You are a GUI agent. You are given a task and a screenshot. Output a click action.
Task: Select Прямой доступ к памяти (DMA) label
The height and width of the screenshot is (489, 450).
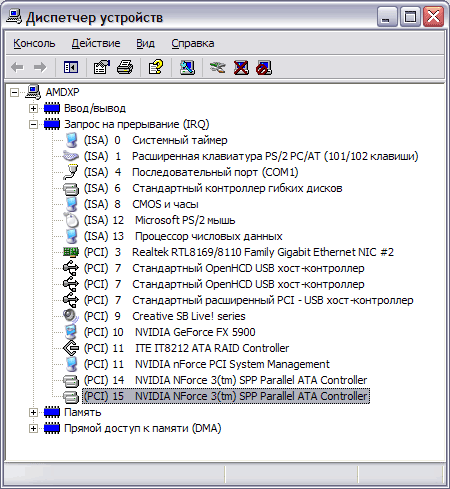click(143, 428)
